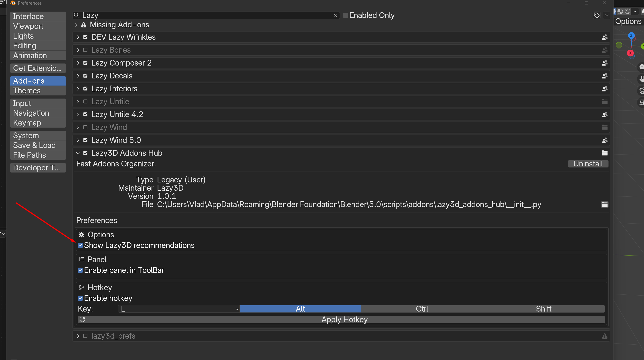Image resolution: width=644 pixels, height=360 pixels.
Task: Focus the add-on search field
Action: pyautogui.click(x=206, y=16)
